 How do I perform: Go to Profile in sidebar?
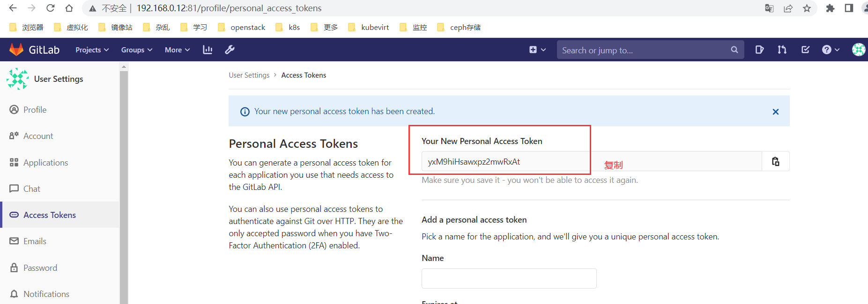(35, 110)
